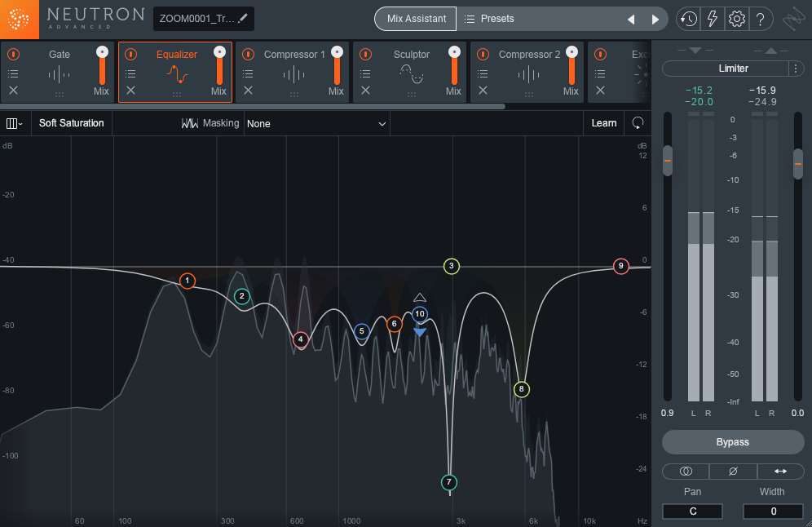The image size is (812, 527).
Task: Click the output gain fader handle
Action: click(x=798, y=164)
